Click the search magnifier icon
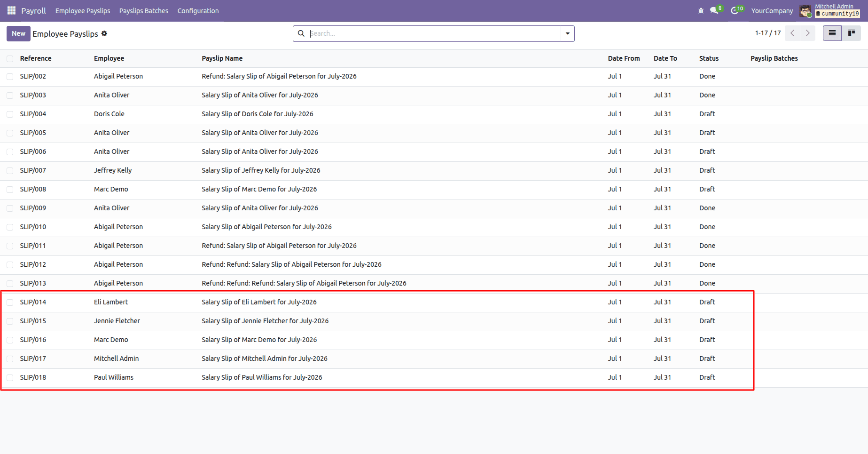This screenshot has height=454, width=868. pyautogui.click(x=301, y=33)
